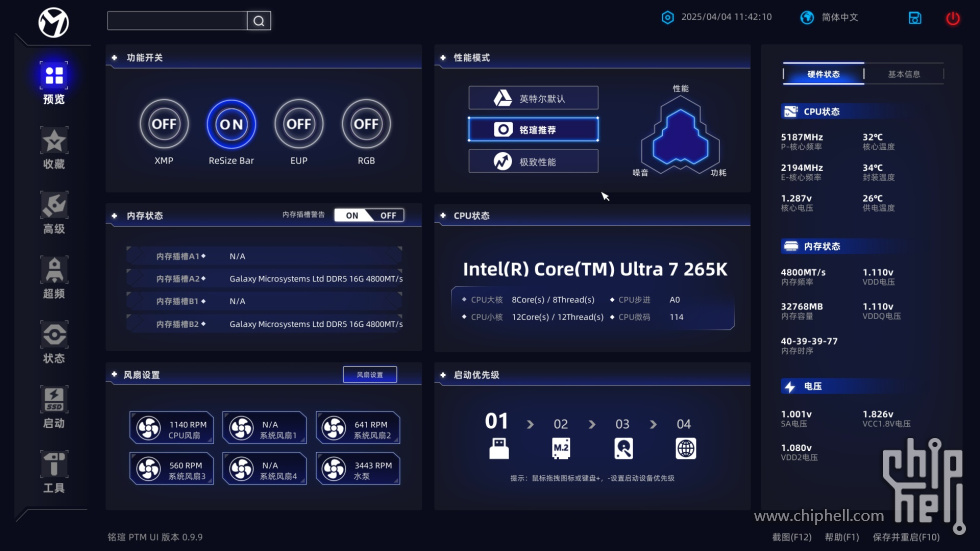Image resolution: width=980 pixels, height=551 pixels.
Task: Click the date and time settings icon
Action: [668, 17]
